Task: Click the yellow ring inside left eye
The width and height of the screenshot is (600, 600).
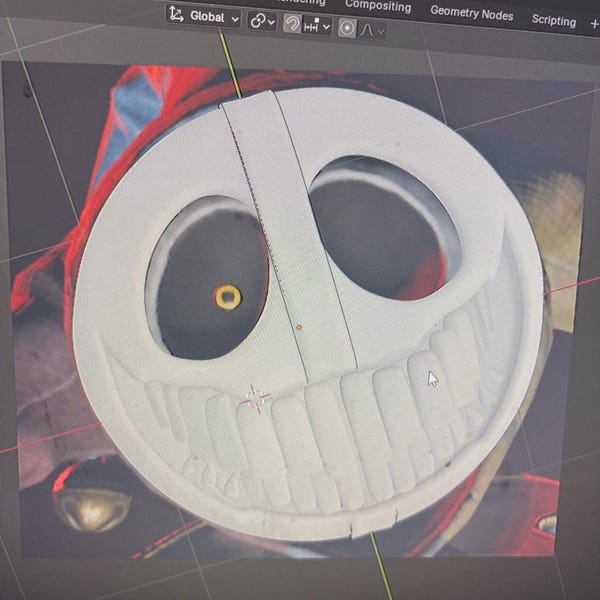Action: 228,297
